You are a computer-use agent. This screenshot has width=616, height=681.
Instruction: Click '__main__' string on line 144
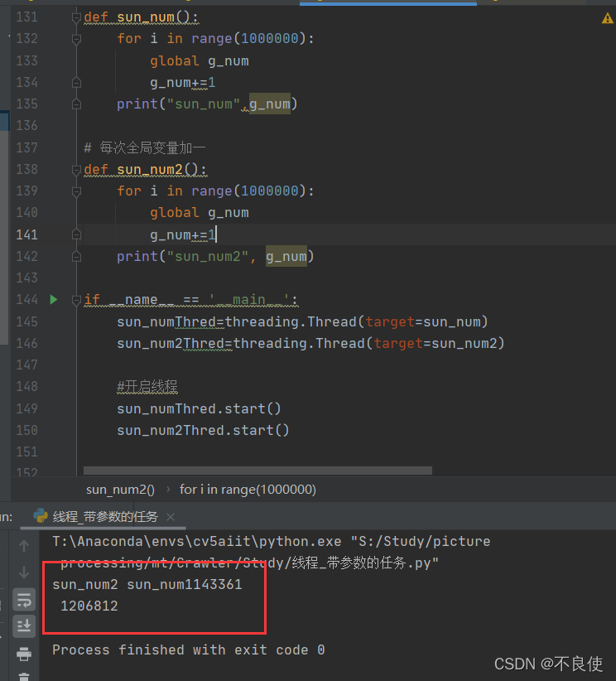[249, 300]
